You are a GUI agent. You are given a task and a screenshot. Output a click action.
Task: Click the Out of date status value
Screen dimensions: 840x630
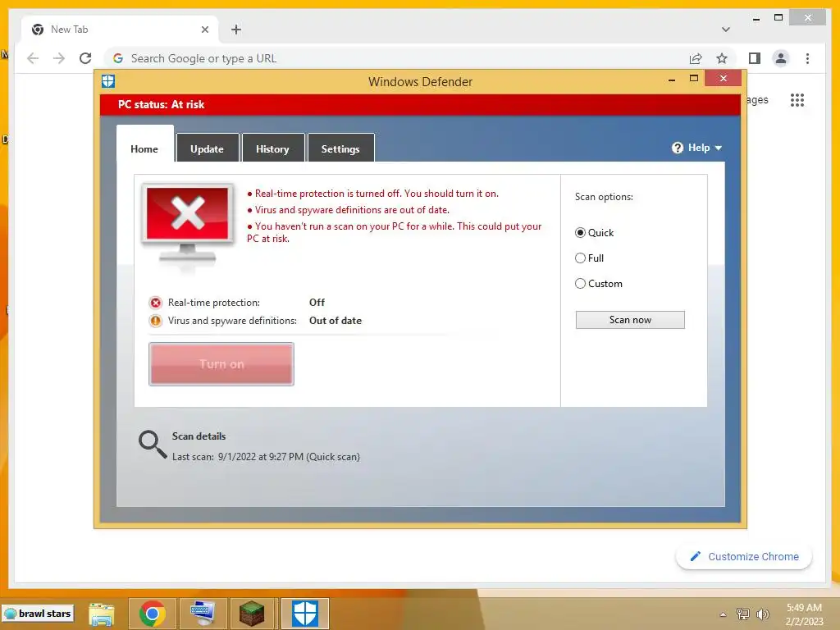point(336,321)
